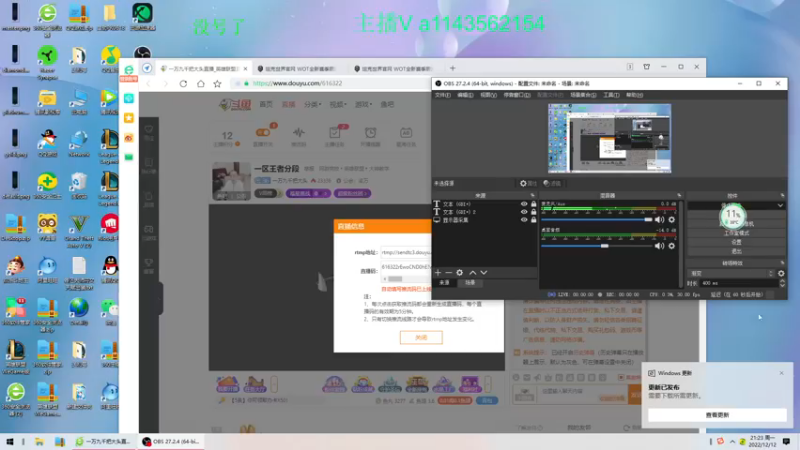Open OBS 文件(F) menu
The width and height of the screenshot is (800, 450).
pyautogui.click(x=442, y=95)
